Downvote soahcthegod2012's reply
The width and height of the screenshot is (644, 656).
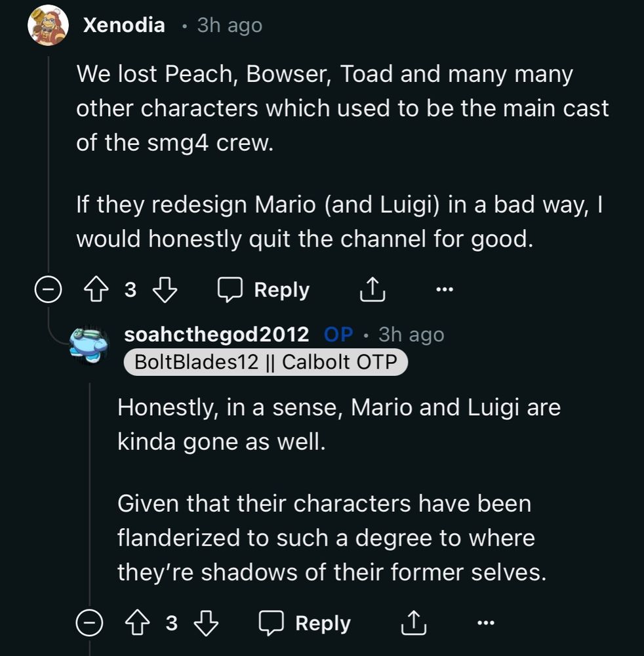pos(206,623)
